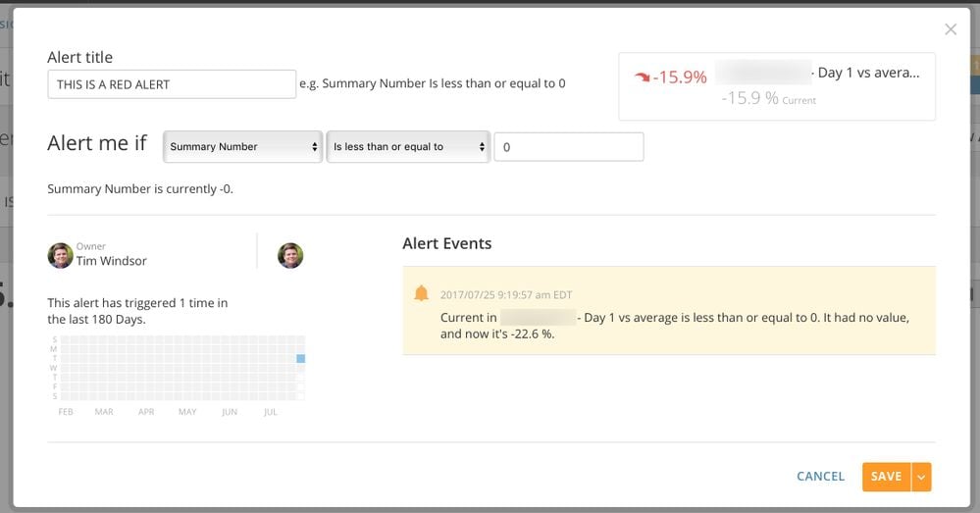Click the threshold value field containing 0
The height and width of the screenshot is (513, 980).
(569, 147)
